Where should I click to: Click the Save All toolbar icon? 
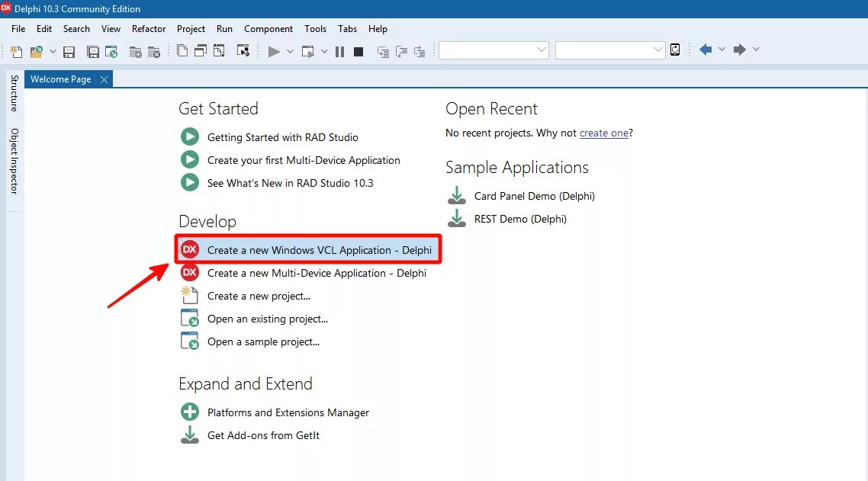click(93, 52)
